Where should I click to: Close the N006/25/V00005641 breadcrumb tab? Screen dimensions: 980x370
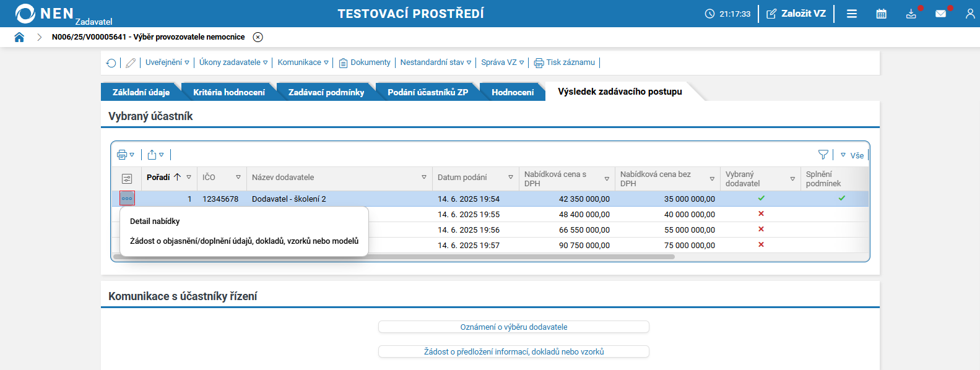coord(258,37)
